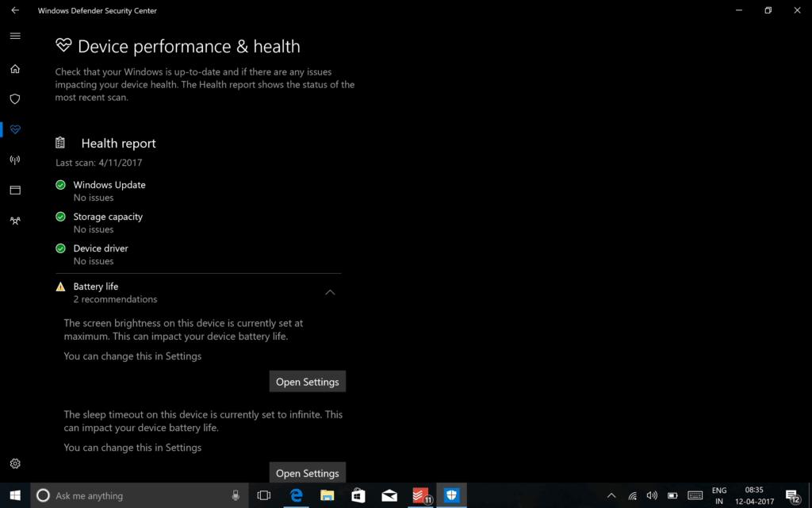The width and height of the screenshot is (812, 508).
Task: Click green check next to Storage capacity
Action: (x=60, y=217)
